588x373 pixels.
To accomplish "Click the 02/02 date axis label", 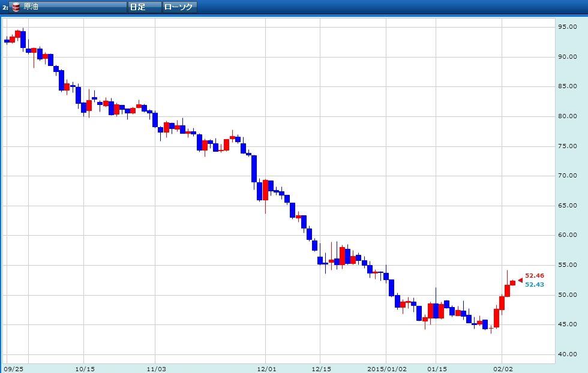I will (502, 368).
